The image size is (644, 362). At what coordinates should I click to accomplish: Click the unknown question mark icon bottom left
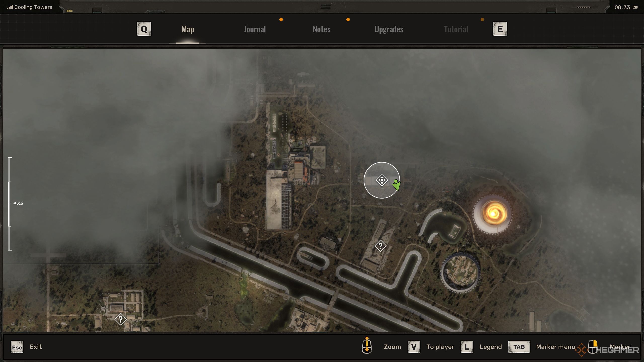click(120, 319)
